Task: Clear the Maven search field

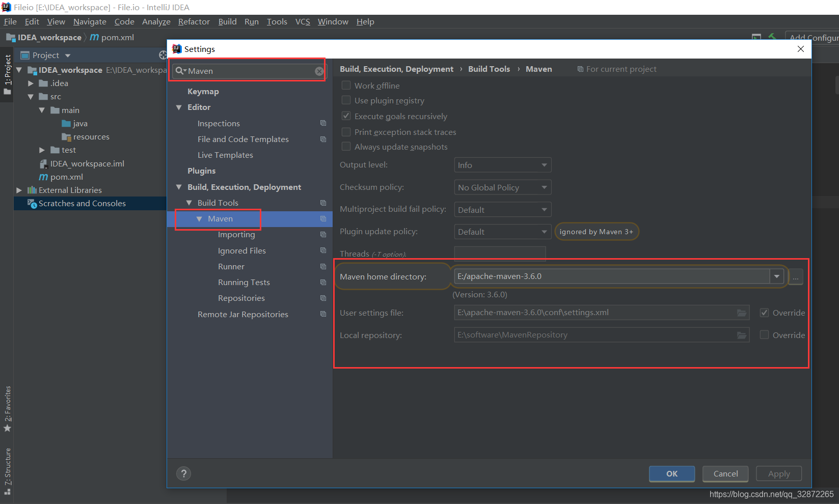Action: (319, 71)
